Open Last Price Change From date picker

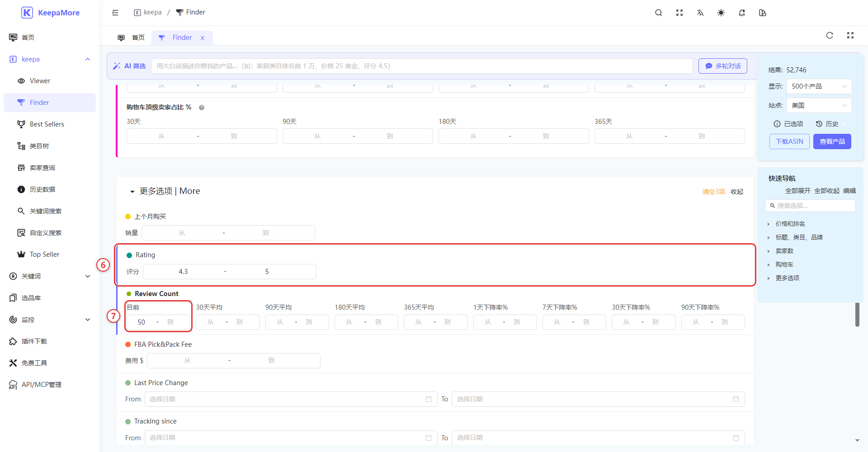(x=291, y=399)
